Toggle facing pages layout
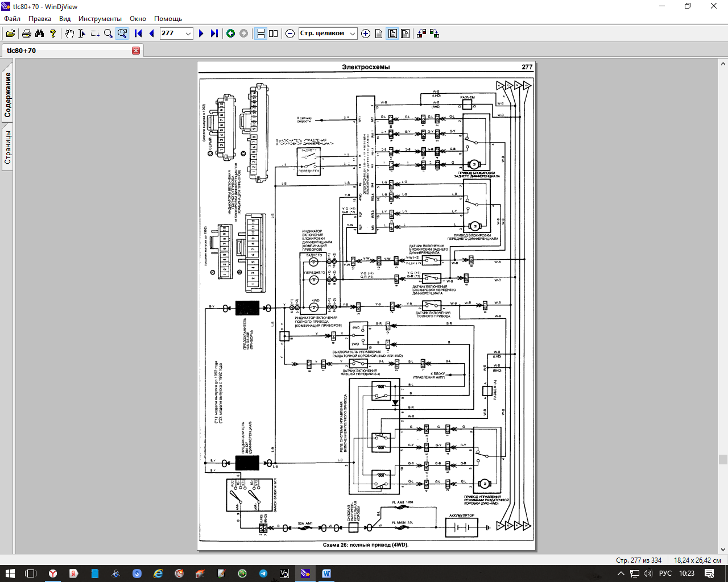 (x=274, y=34)
